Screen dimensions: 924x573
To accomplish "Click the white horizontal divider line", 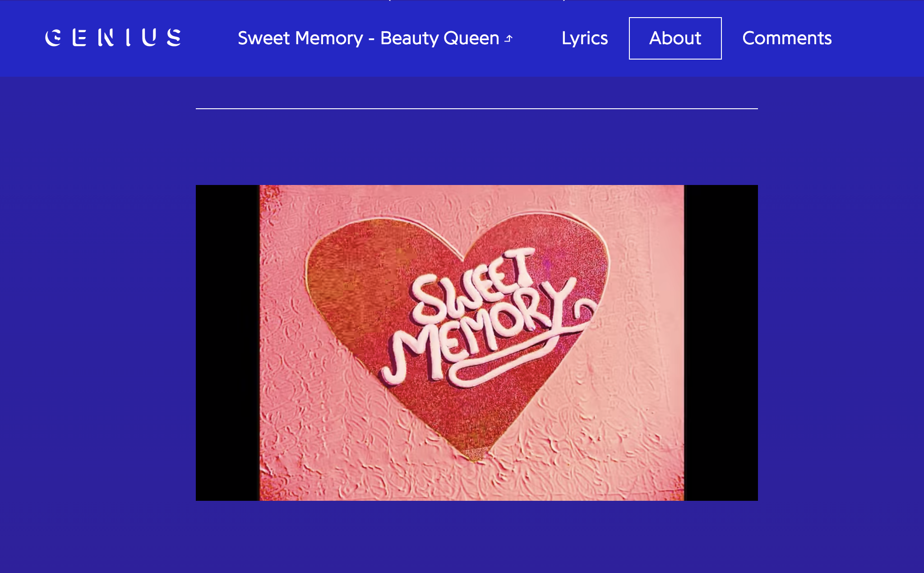I will pyautogui.click(x=477, y=109).
